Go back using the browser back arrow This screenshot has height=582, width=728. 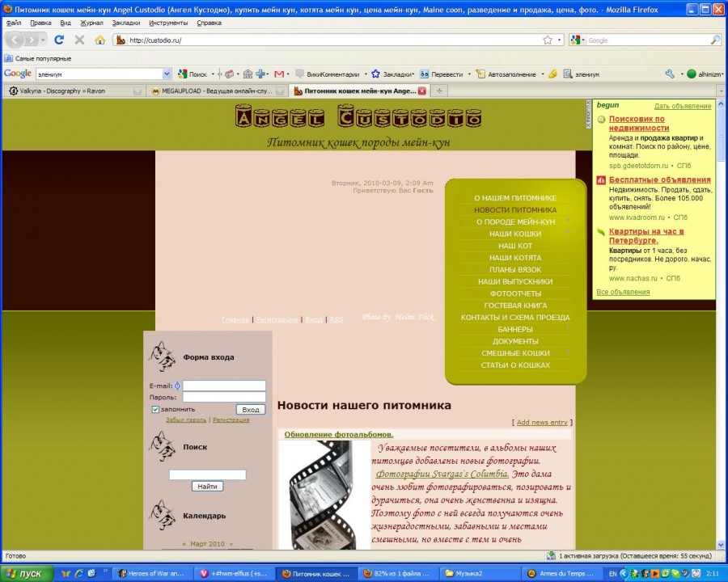[x=15, y=40]
